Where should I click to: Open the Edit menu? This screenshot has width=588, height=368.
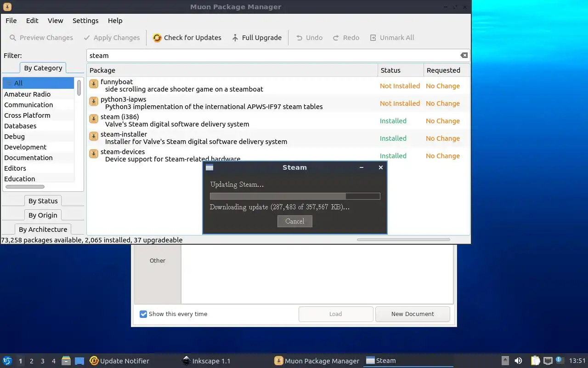32,21
